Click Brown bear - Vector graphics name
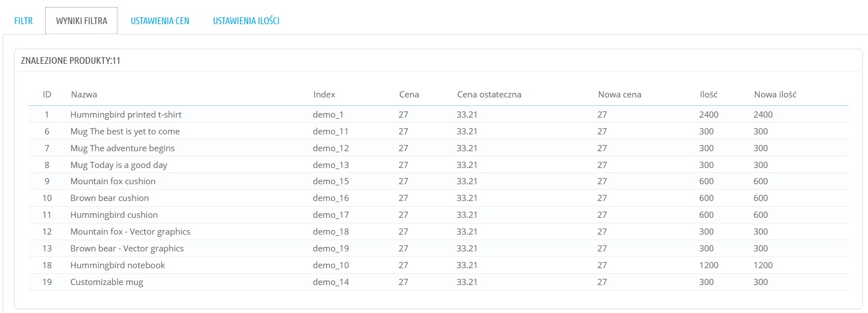This screenshot has width=868, height=313. pyautogui.click(x=127, y=249)
